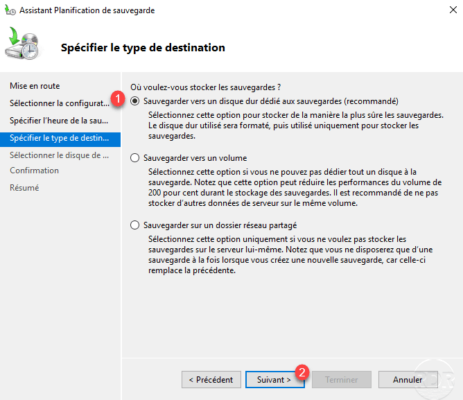This screenshot has height=400, width=463.
Task: Close the backup scheduling wizard window
Action: 453,10
